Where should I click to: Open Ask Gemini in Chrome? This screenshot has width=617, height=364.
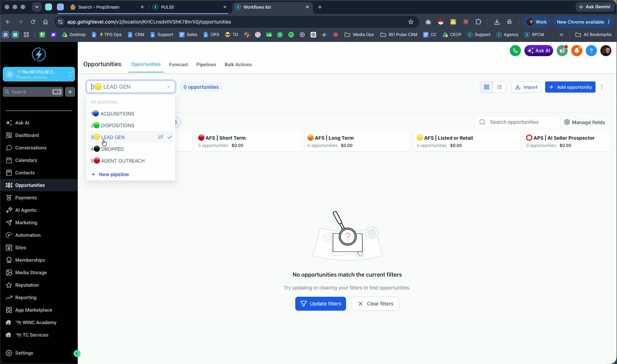click(x=594, y=7)
